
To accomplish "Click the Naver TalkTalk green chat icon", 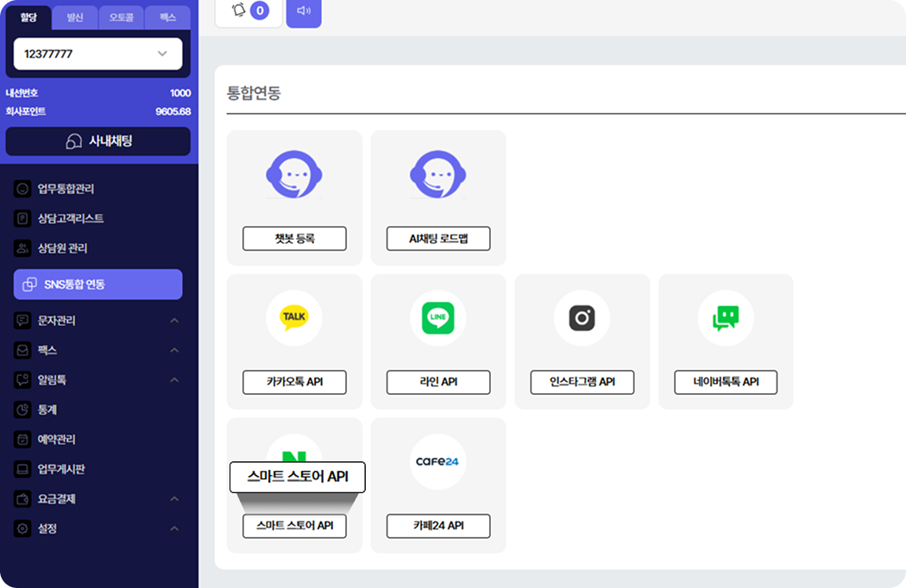I will [726, 318].
